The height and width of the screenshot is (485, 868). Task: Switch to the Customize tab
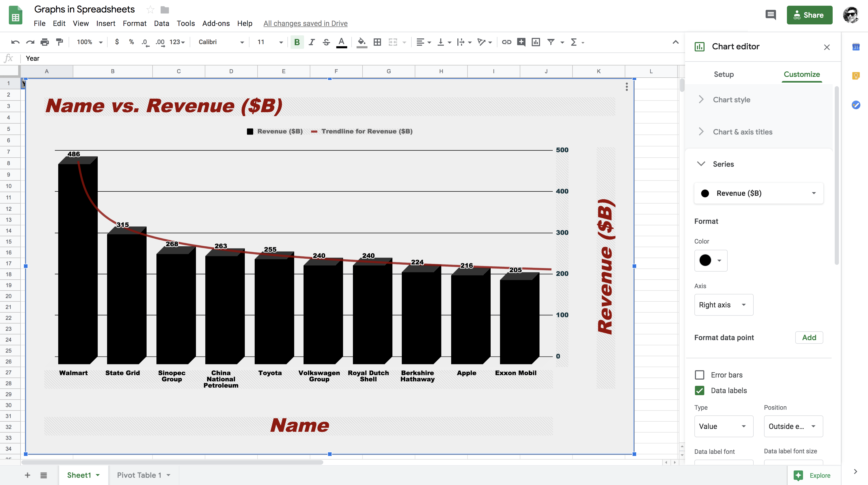tap(802, 74)
